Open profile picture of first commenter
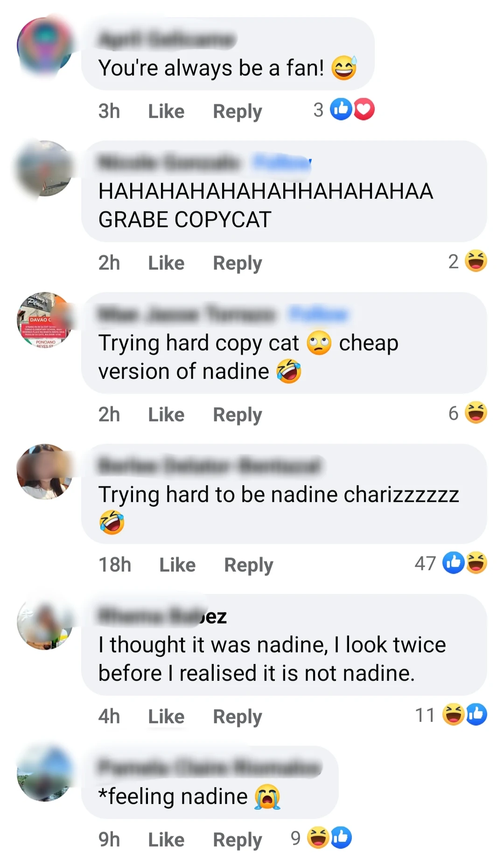Image resolution: width=504 pixels, height=868 pixels. (x=45, y=45)
